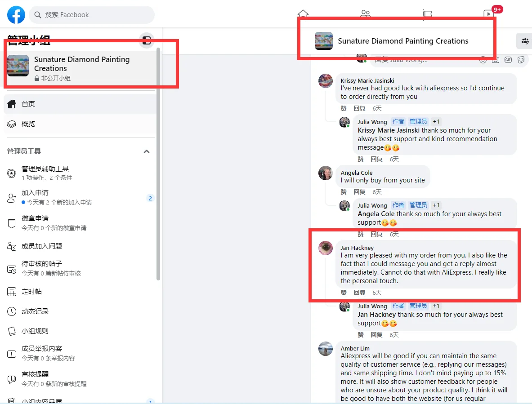Click the sidebar vertical scrollbar
This screenshot has height=404, width=532.
tap(158, 164)
